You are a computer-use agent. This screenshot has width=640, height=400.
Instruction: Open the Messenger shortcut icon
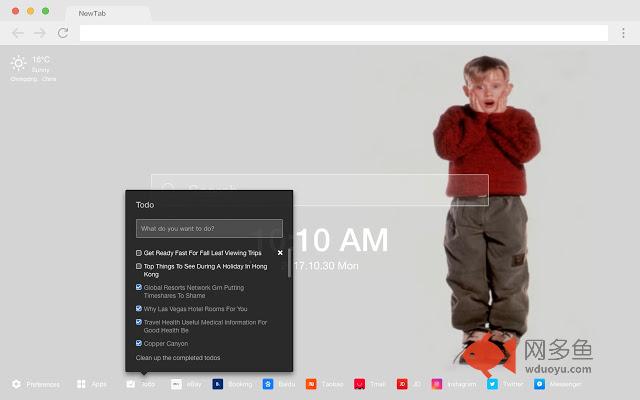tap(538, 384)
